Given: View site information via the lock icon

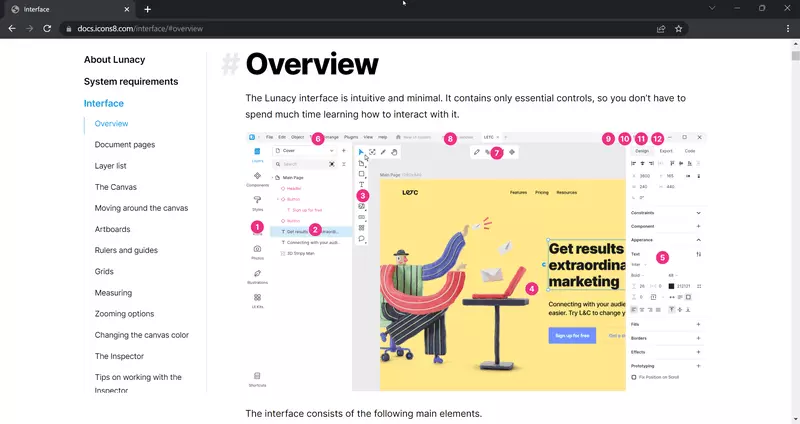Looking at the screenshot, I should coord(69,29).
